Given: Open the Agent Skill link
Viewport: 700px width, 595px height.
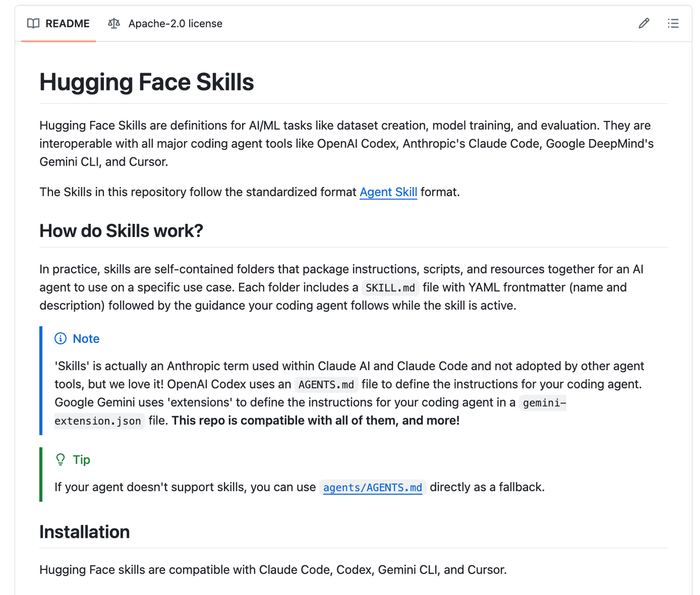Looking at the screenshot, I should (x=388, y=192).
